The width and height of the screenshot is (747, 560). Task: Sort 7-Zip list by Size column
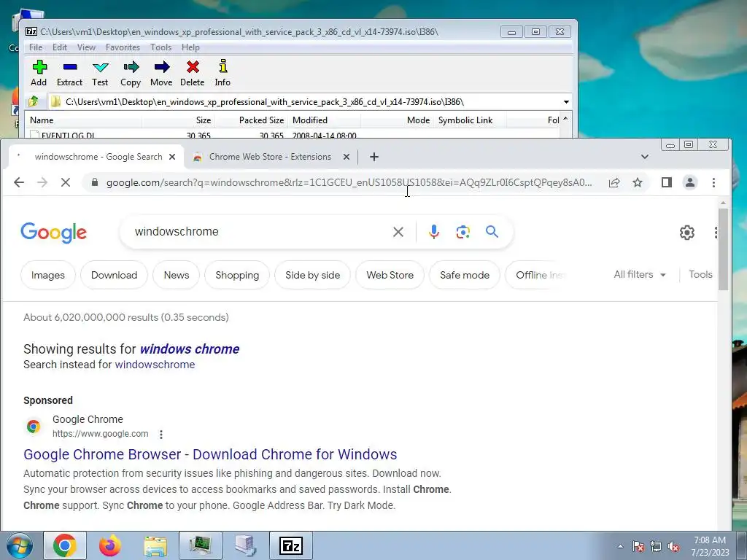tap(178, 120)
